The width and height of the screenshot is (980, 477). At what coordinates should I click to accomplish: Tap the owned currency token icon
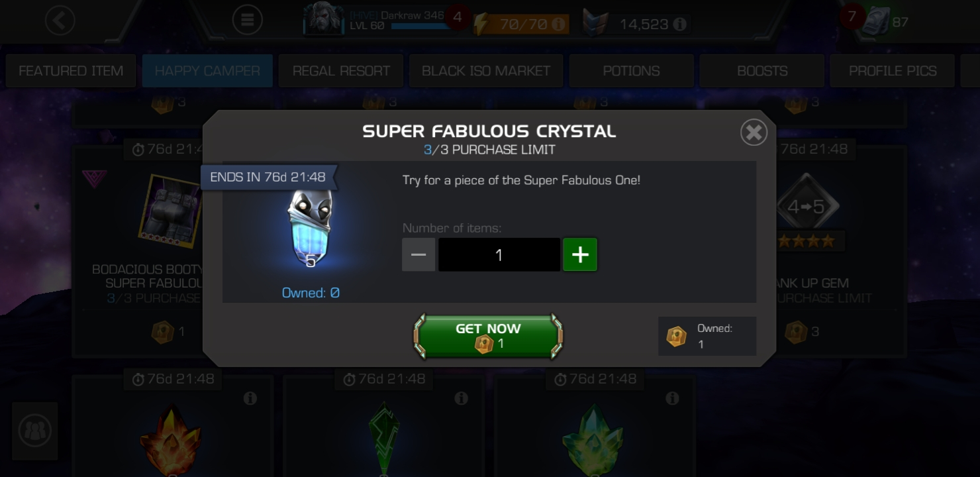pos(676,337)
